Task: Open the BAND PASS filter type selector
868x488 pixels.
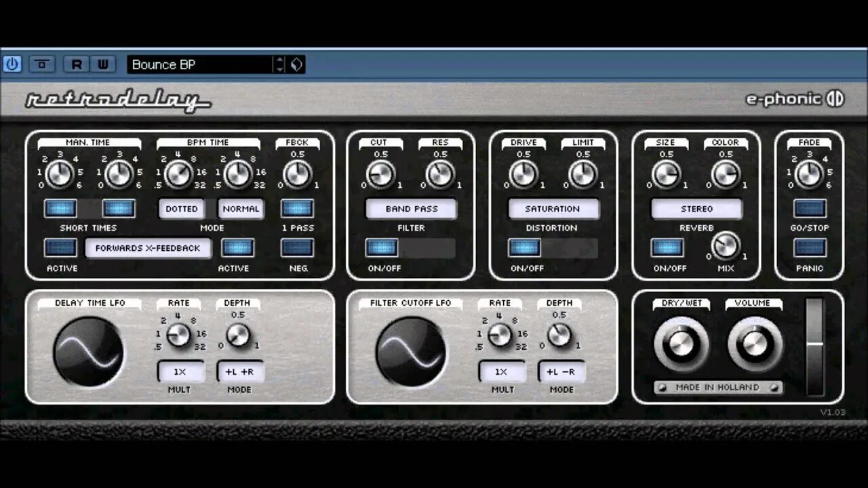Action: 412,209
